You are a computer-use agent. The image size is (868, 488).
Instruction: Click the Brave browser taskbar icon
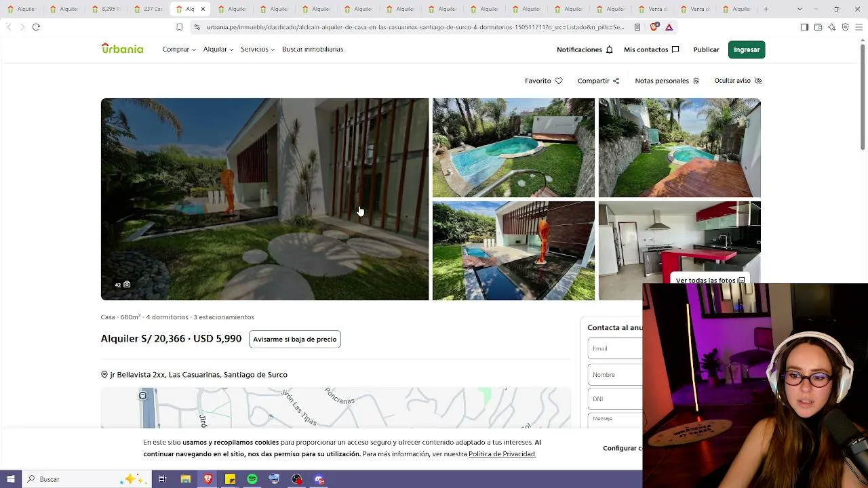point(208,479)
